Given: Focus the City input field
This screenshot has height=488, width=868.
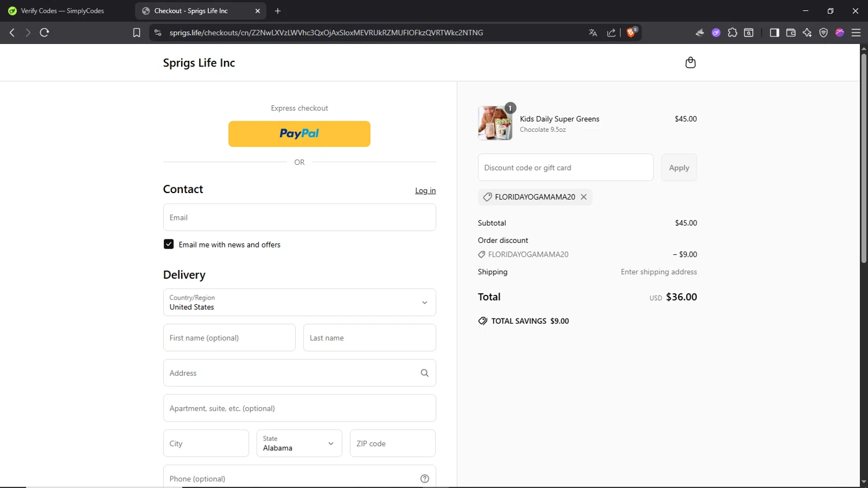Looking at the screenshot, I should coord(206,443).
